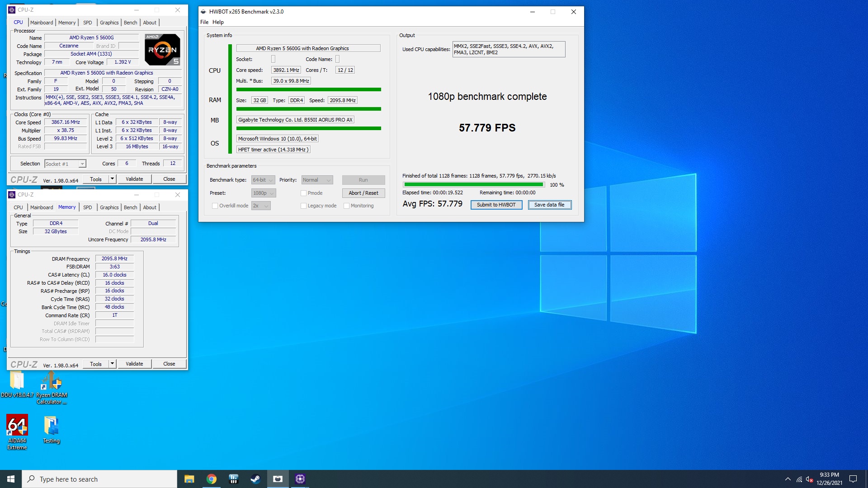
Task: Open the Benchmark type 64-bit dropdown
Action: point(263,180)
